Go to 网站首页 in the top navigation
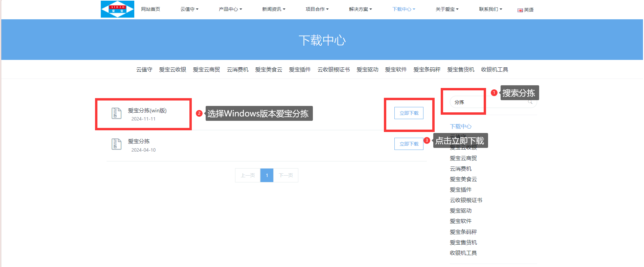This screenshot has width=644, height=267. [x=151, y=9]
